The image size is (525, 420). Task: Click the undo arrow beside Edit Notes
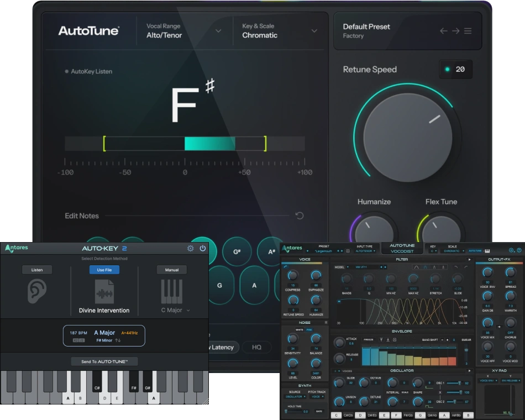click(x=300, y=216)
